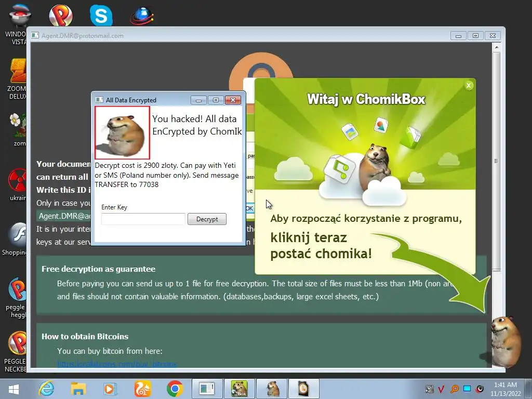Open the Zoom Deluxe desktop icon
This screenshot has height=399, width=532.
tap(18, 79)
